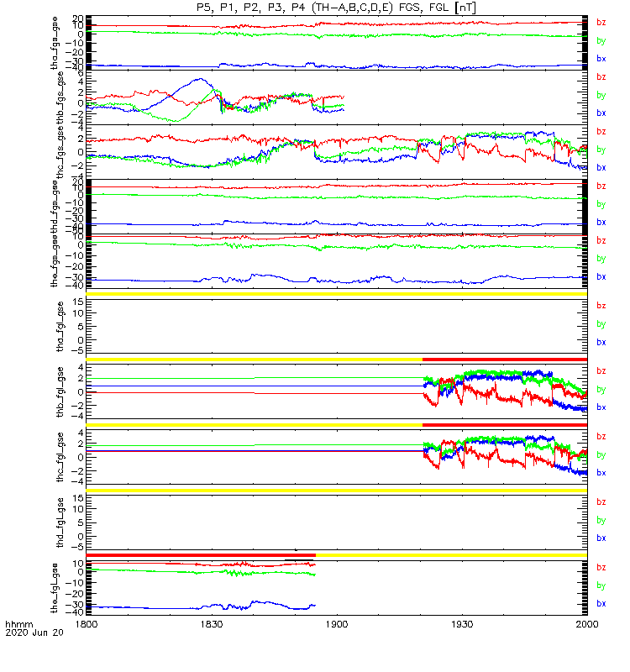Click yellow status bar above tha_fgl_gse panel
630x672 pixels.
(x=337, y=294)
